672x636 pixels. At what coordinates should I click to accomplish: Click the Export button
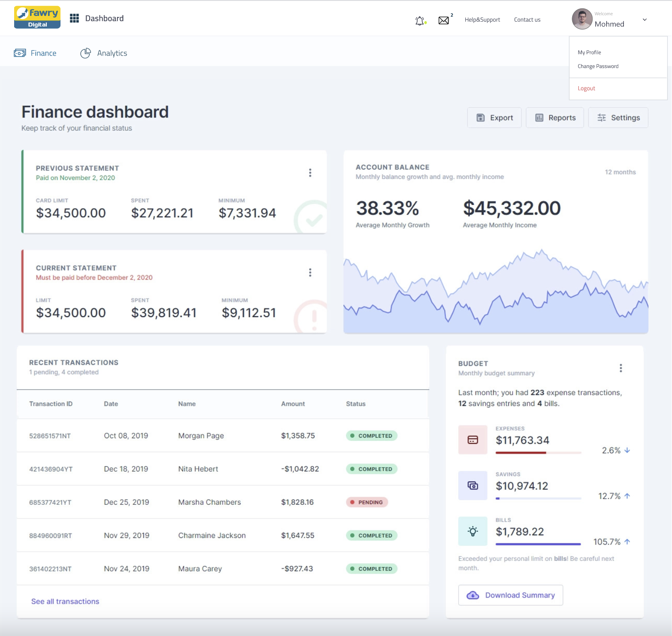[x=494, y=117]
